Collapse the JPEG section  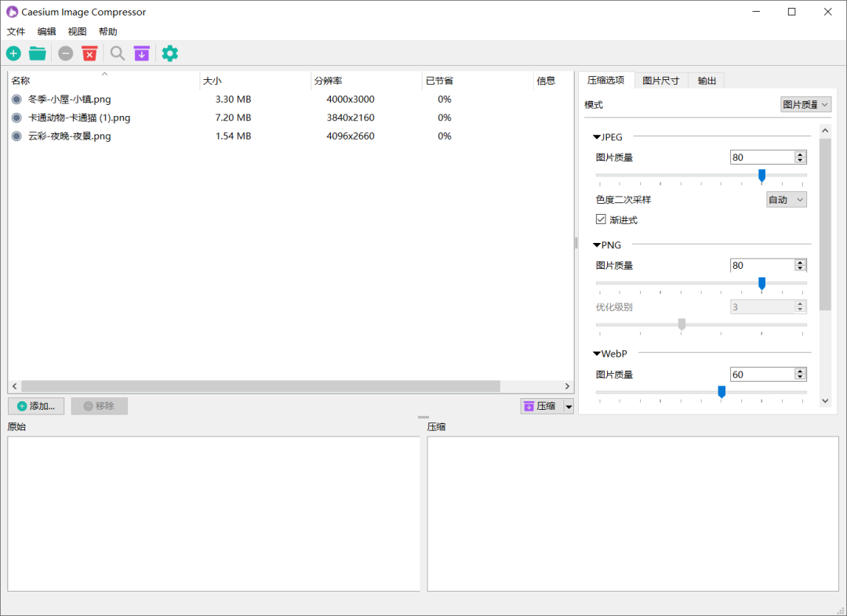point(597,137)
